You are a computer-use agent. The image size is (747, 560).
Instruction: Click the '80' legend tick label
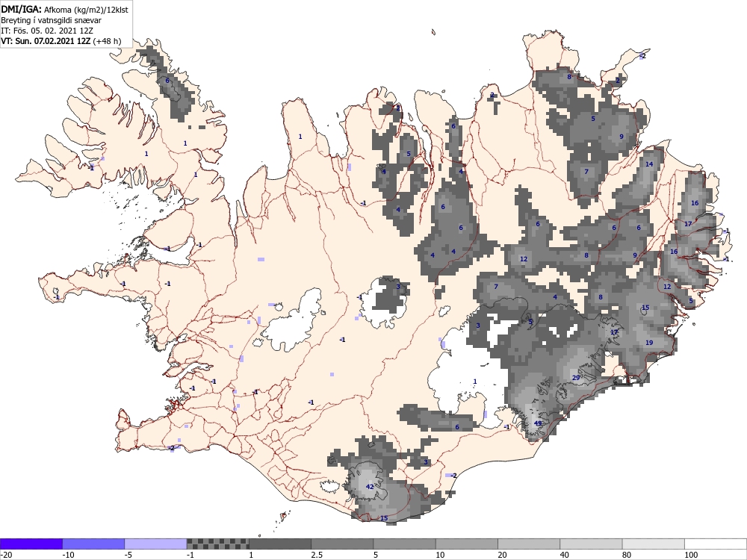tap(627, 555)
